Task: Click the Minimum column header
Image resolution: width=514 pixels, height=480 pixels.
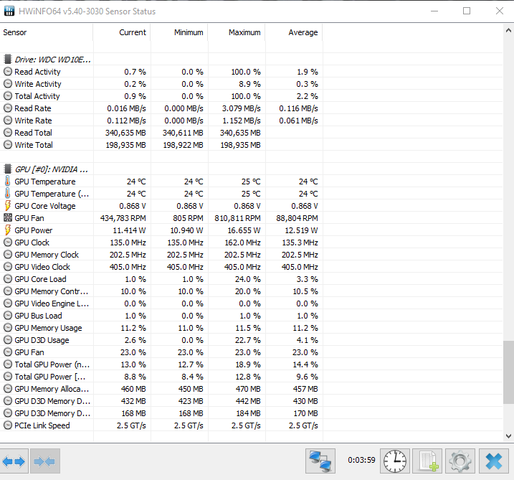Action: (x=179, y=32)
